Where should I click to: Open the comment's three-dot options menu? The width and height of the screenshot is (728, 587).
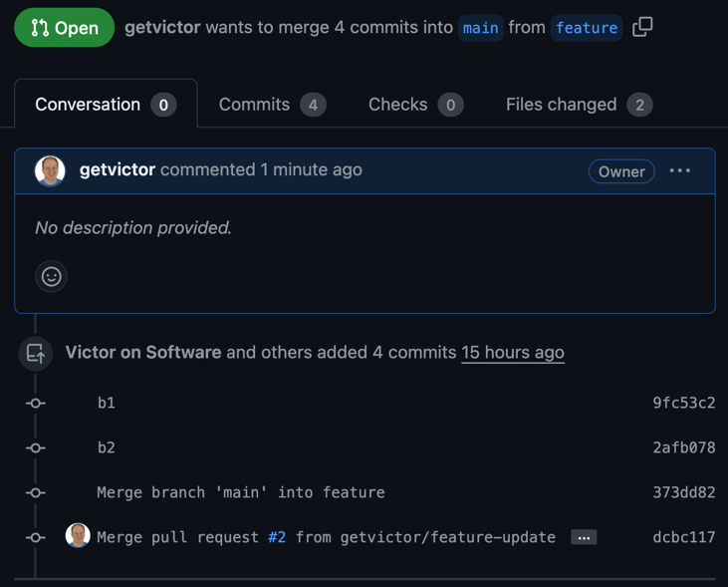tap(680, 170)
